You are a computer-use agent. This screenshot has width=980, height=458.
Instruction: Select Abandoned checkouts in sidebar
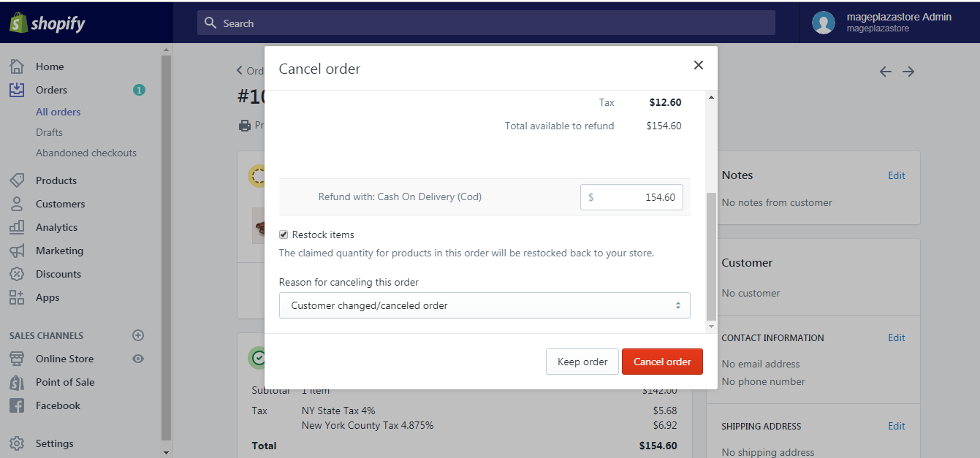click(86, 153)
